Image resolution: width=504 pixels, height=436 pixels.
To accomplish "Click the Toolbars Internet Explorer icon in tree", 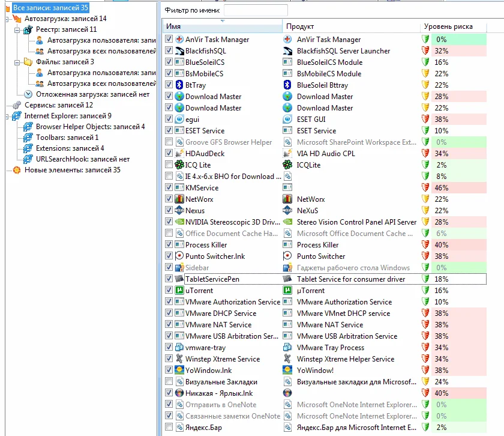I will tap(28, 138).
